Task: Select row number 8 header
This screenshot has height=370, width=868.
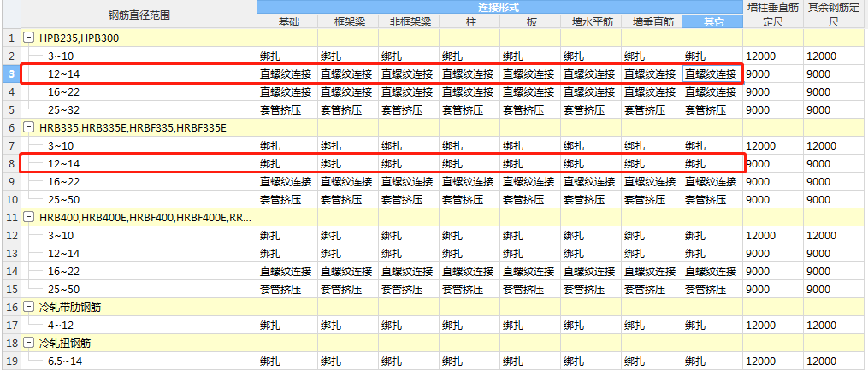Action: click(10, 164)
